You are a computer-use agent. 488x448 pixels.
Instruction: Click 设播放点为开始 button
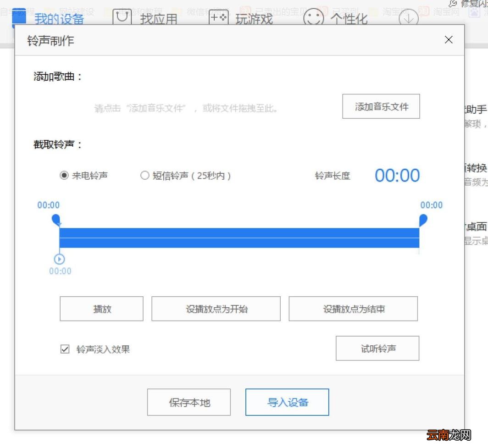tap(216, 309)
